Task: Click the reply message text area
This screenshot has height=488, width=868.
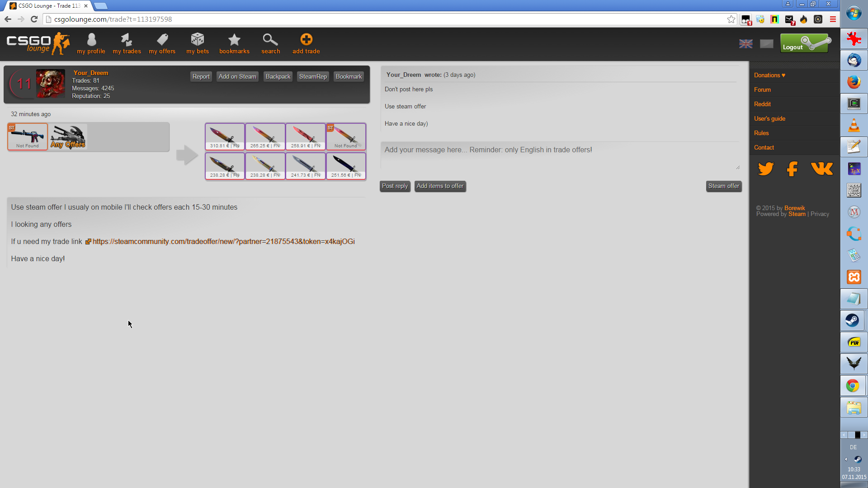Action: pyautogui.click(x=560, y=156)
